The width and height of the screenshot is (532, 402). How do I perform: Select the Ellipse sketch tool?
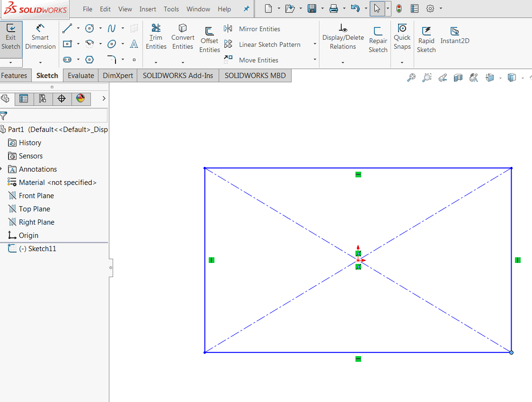point(112,44)
